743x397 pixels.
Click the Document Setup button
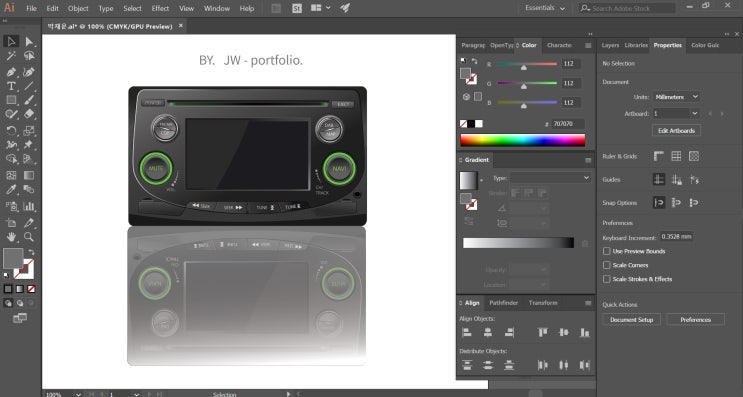point(631,320)
